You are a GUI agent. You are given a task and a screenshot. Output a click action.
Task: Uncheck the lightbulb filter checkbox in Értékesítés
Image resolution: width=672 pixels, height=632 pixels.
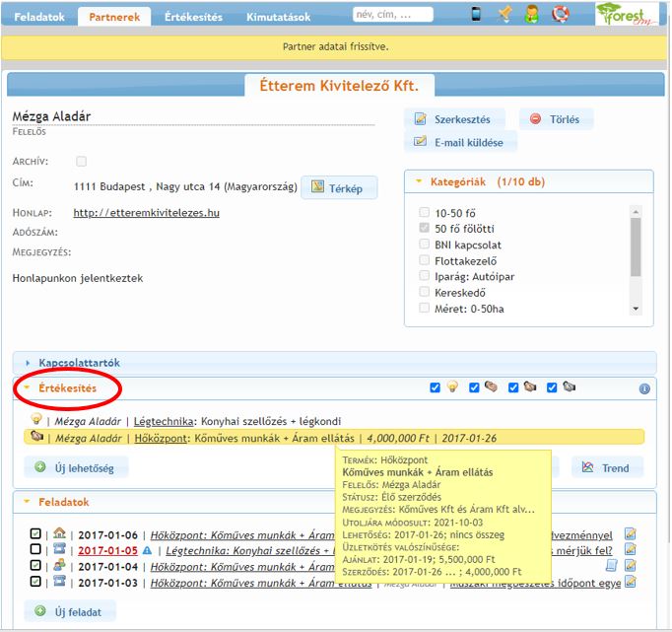[436, 387]
